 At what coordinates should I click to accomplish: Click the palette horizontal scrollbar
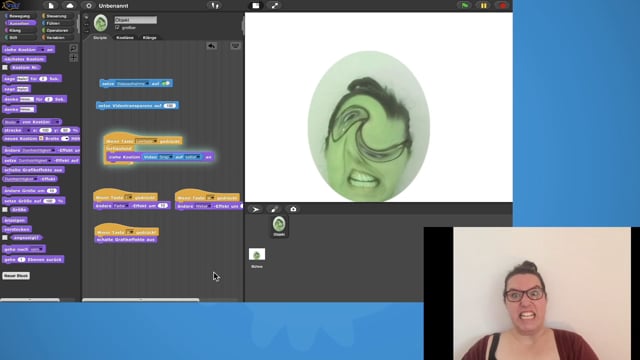tap(30, 300)
